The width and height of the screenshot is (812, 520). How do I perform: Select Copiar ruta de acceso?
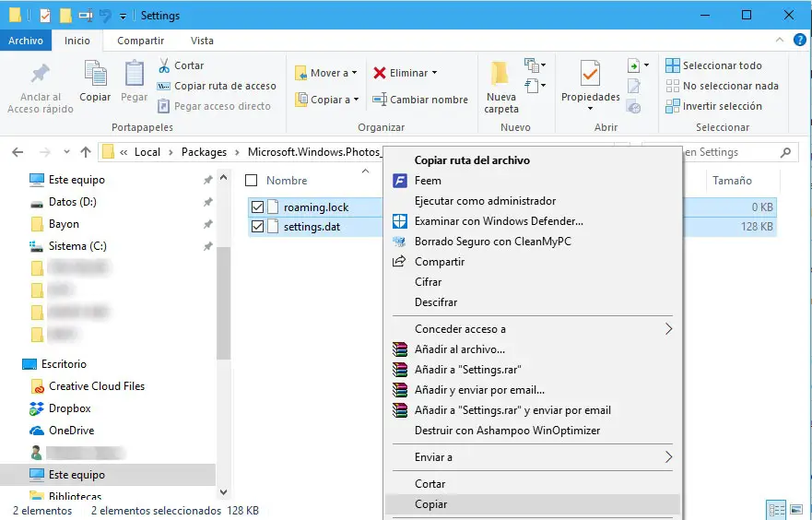[x=217, y=86]
